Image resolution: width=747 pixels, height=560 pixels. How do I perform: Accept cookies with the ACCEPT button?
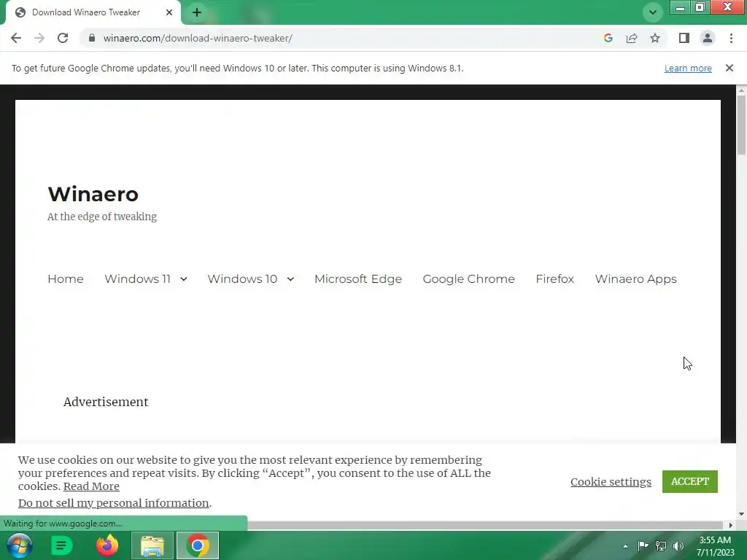690,481
